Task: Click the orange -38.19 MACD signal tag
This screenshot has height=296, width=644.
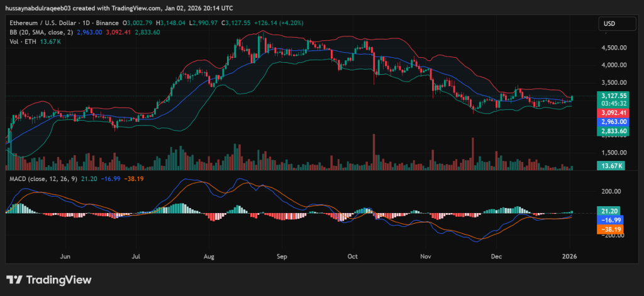Action: tap(609, 230)
